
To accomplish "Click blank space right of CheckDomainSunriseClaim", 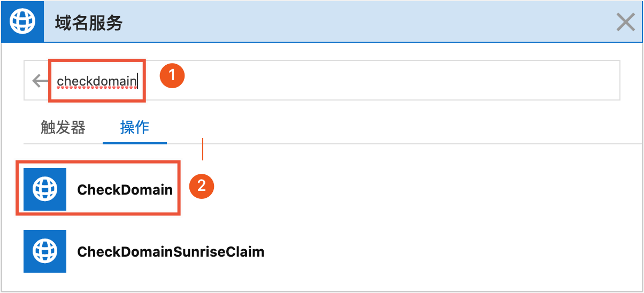I will pos(428,251).
